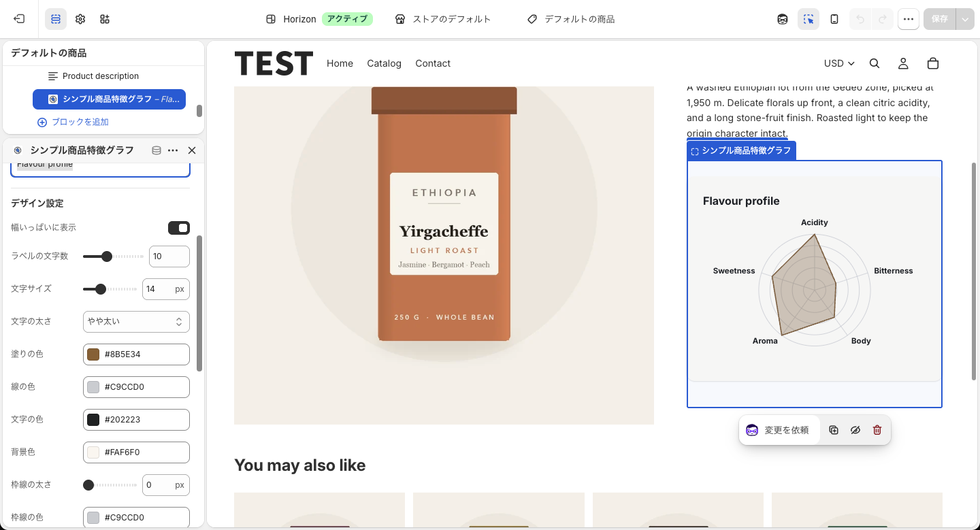Click the ブロックを追加 link
Image resolution: width=980 pixels, height=530 pixels.
73,122
